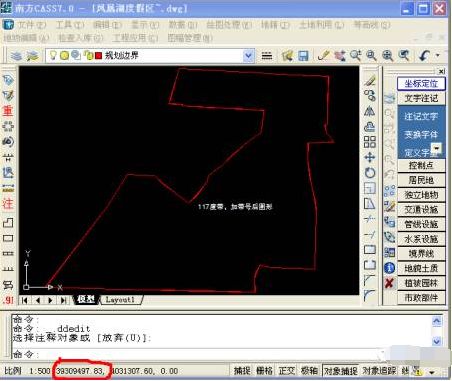The image size is (452, 381).
Task: Click the first-tab navigation arrow
Action: click(24, 300)
